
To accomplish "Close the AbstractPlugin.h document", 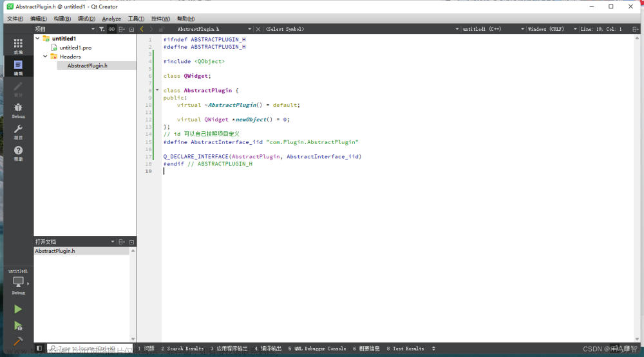I will (x=258, y=29).
